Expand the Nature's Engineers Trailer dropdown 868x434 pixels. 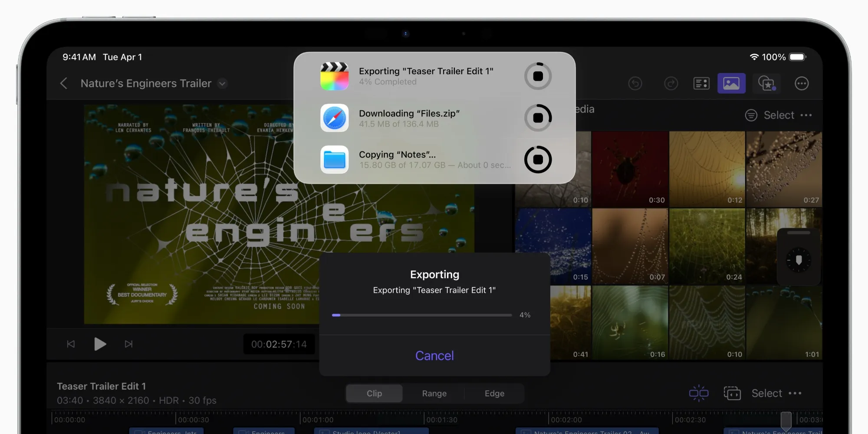(222, 83)
